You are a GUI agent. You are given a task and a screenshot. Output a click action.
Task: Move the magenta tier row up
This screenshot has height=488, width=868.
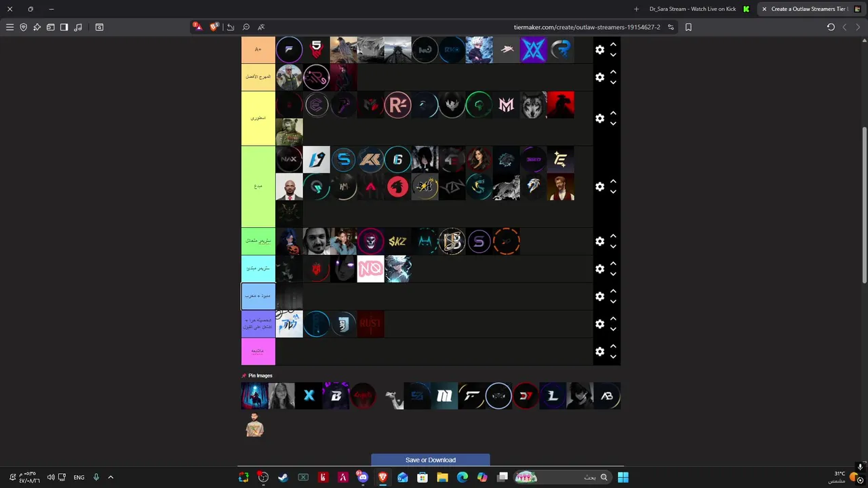(613, 346)
